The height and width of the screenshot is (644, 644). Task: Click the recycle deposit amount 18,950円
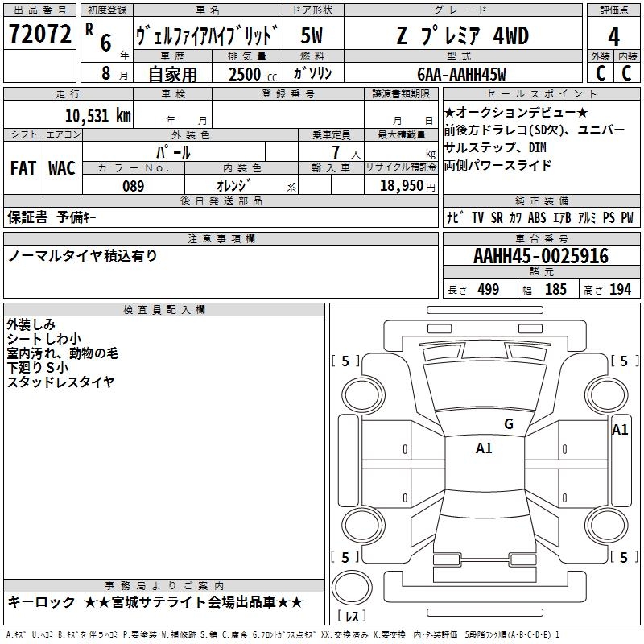pyautogui.click(x=400, y=186)
